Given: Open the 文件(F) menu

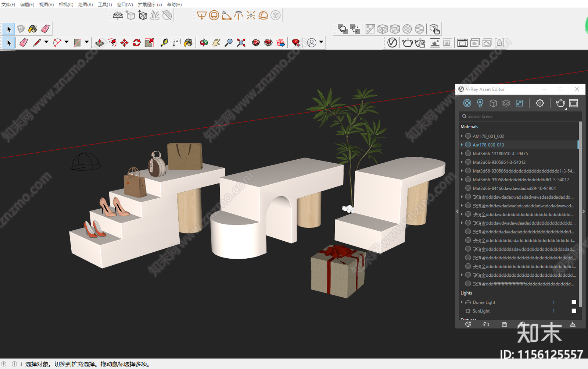Looking at the screenshot, I should pyautogui.click(x=8, y=4).
